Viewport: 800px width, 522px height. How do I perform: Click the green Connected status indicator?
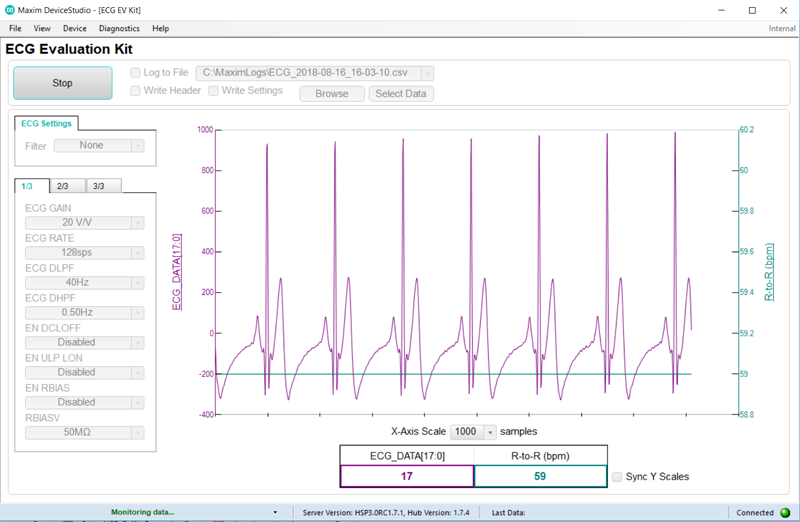tap(784, 512)
